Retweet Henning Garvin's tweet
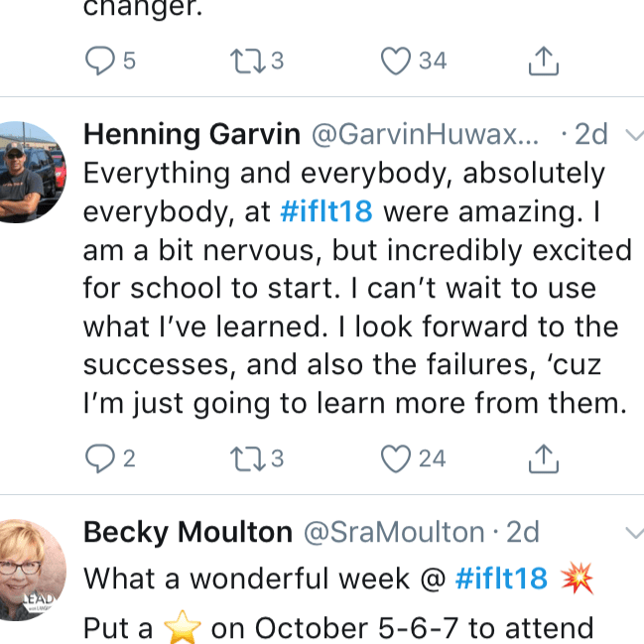Image resolution: width=644 pixels, height=644 pixels. pos(243,458)
